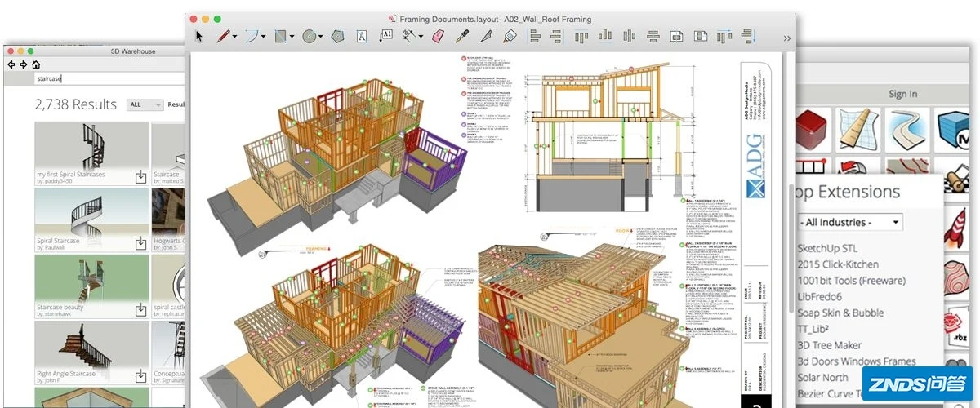The width and height of the screenshot is (980, 408).
Task: Select the Split knife tool
Action: (x=487, y=36)
